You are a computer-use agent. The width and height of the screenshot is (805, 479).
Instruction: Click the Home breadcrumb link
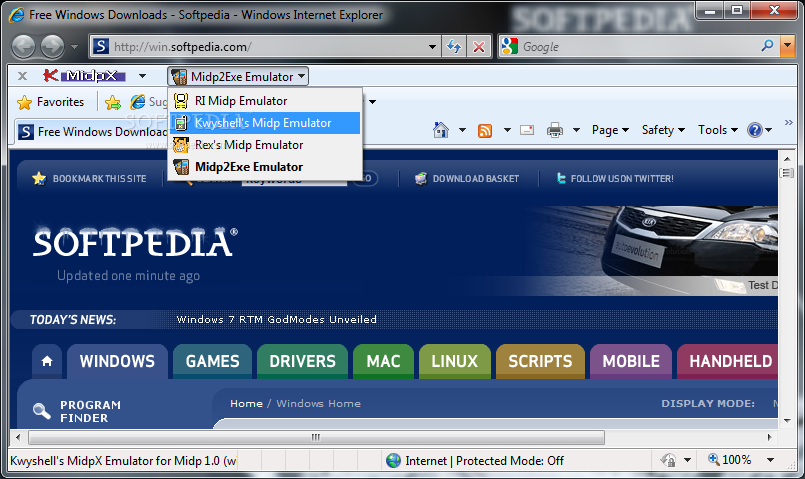[x=246, y=404]
